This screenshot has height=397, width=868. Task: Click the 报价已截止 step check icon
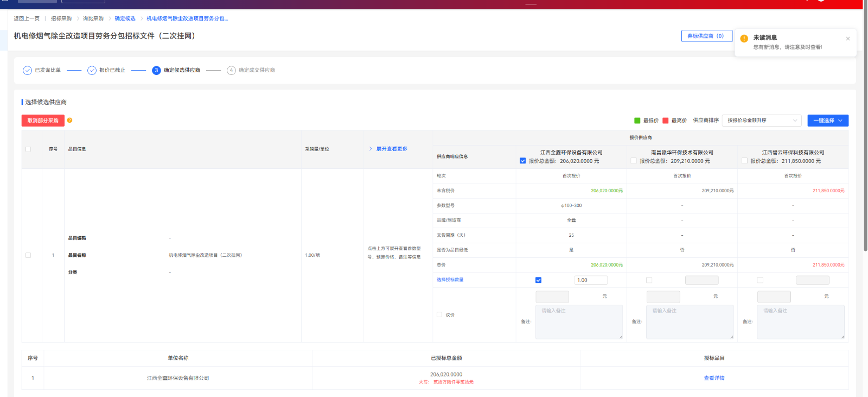point(92,71)
